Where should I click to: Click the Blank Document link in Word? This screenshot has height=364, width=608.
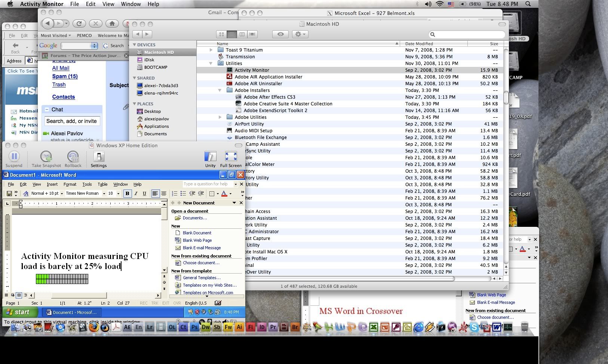[197, 233]
